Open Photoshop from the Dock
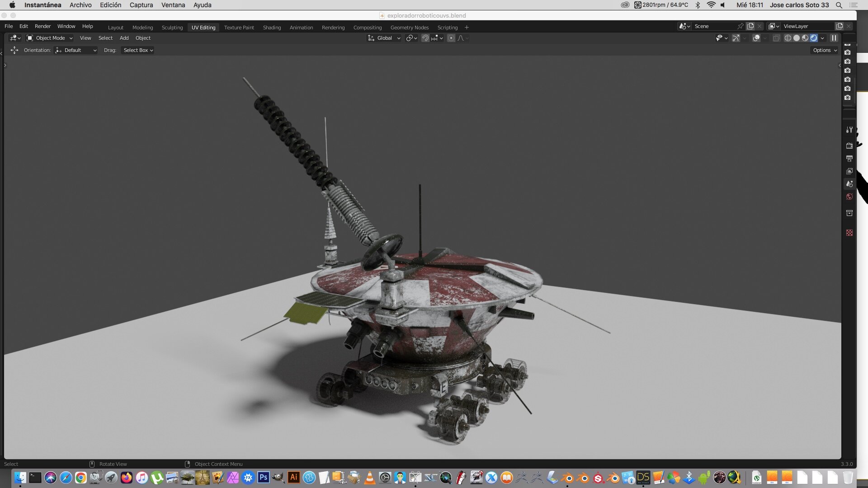Image resolution: width=868 pixels, height=488 pixels. 264,477
